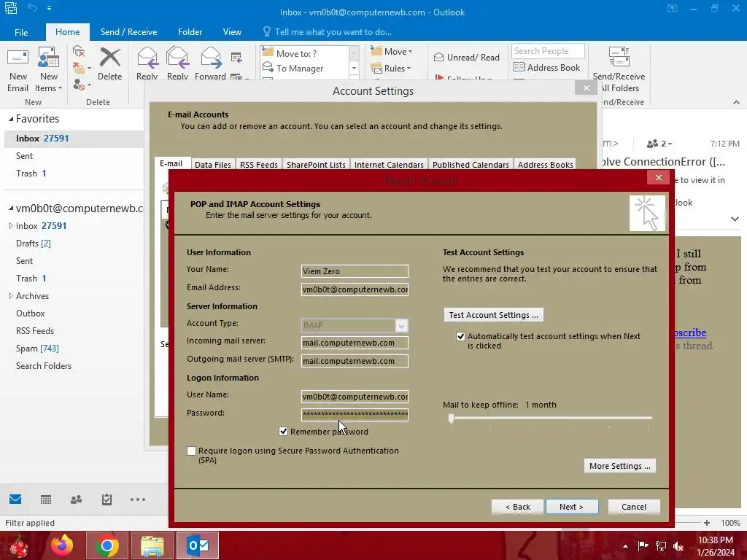This screenshot has width=747, height=560.
Task: Open the Internet Calendars tab
Action: (x=389, y=165)
